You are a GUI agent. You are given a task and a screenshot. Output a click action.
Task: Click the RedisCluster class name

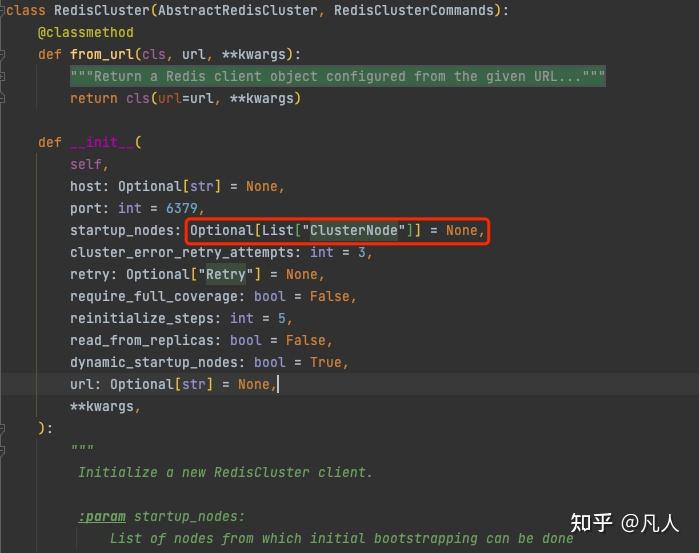pyautogui.click(x=102, y=10)
